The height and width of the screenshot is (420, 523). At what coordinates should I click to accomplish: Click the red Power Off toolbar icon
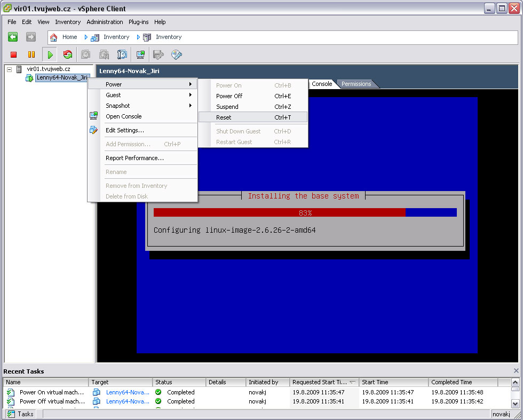tap(14, 54)
